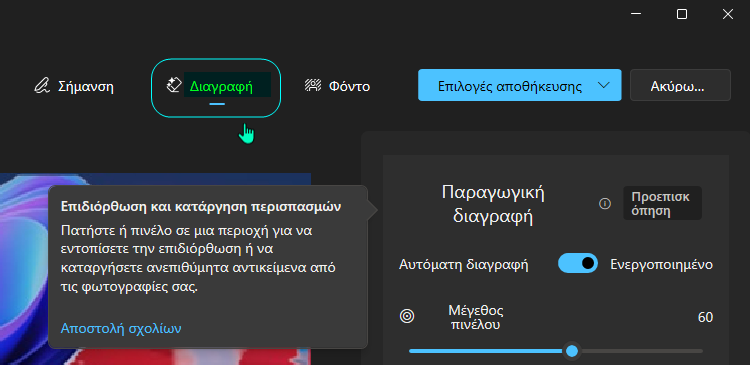Click the info icon next to Παραγωγική διαγραφή
Screen dimensions: 750x365
[605, 204]
